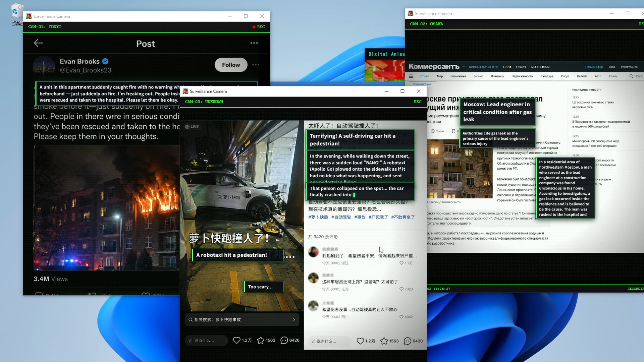The width and height of the screenshot is (644, 362).
Task: Open the 12:45 news item about ЦБ ключевую ставку
Action: tap(593, 105)
